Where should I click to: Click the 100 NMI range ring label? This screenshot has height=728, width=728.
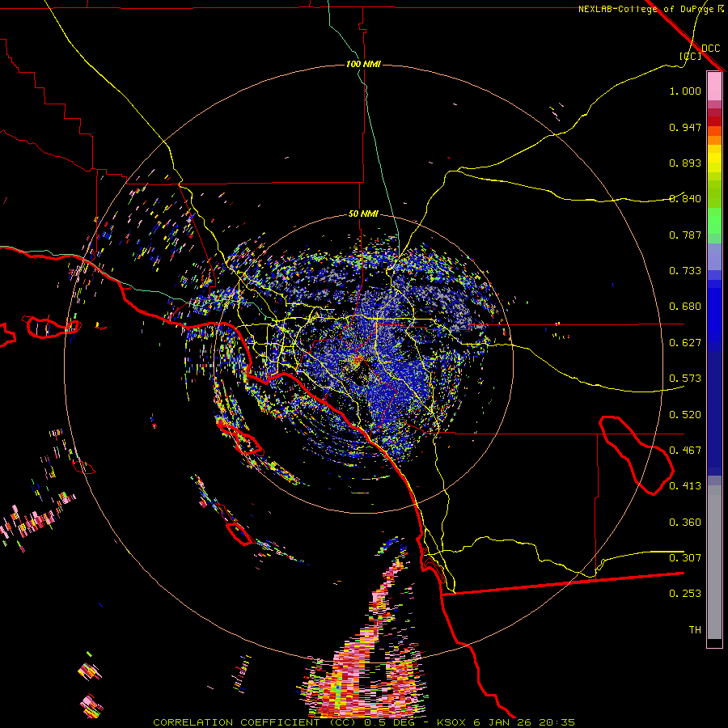tap(363, 64)
